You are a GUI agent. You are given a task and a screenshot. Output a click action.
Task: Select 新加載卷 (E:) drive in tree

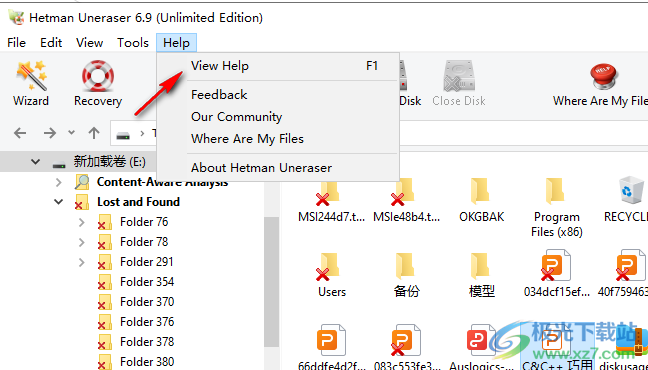pyautogui.click(x=110, y=162)
